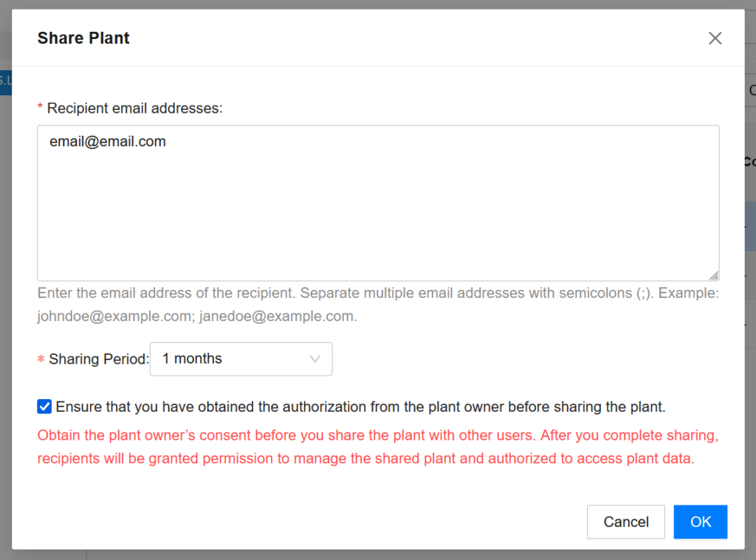Screen dimensions: 756x560
Task: Click the textarea resize handle corner
Action: pos(714,275)
